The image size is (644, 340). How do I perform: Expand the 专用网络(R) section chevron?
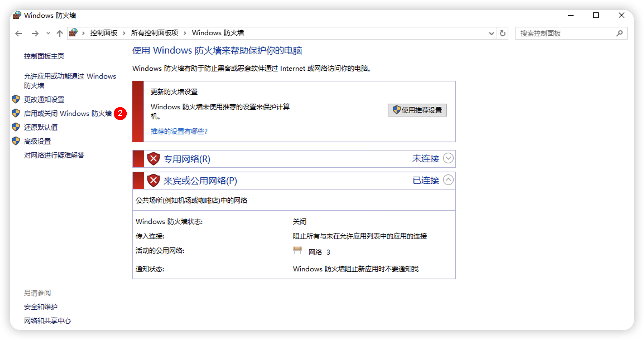tap(448, 158)
